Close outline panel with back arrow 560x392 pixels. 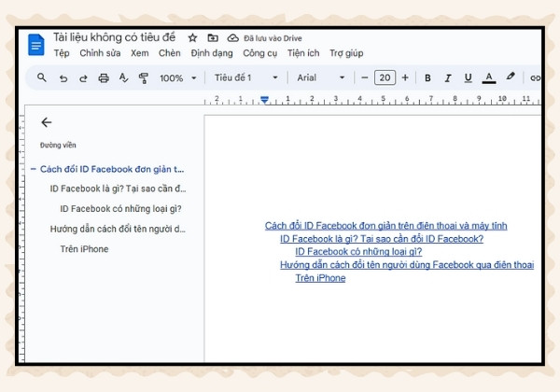47,122
